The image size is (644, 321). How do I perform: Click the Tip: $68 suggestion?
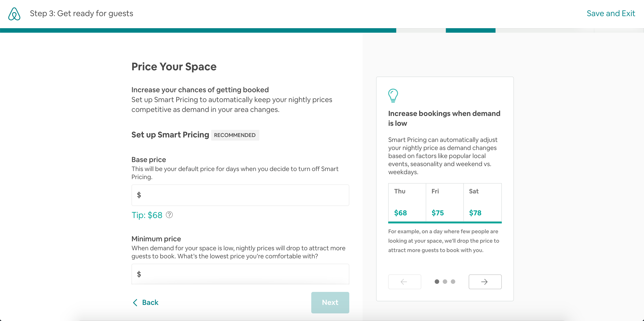(x=147, y=215)
